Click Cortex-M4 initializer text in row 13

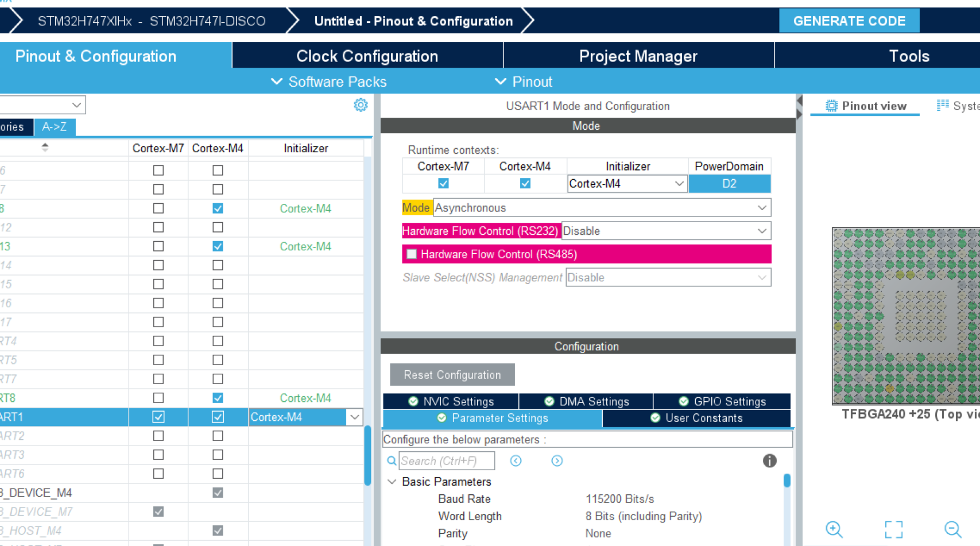point(305,246)
